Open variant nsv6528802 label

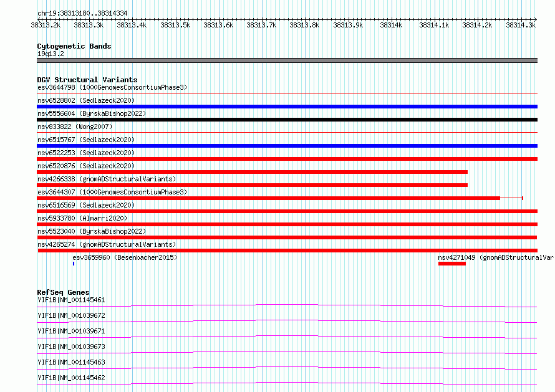[x=86, y=100]
